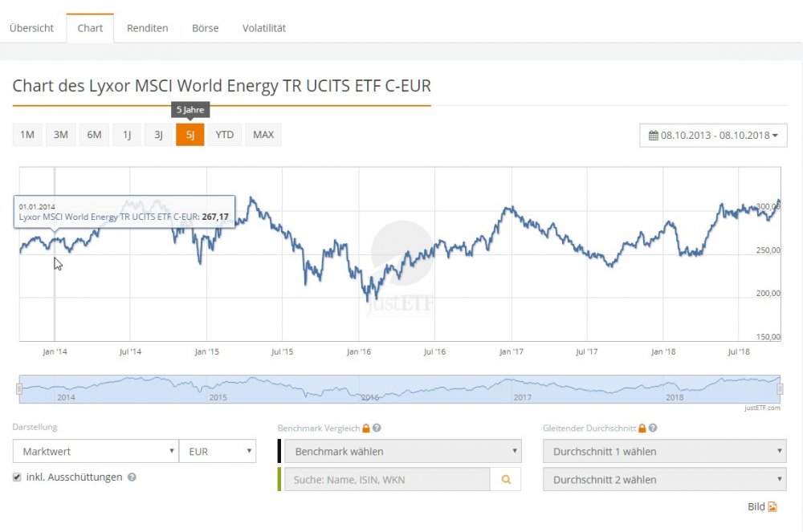Click help icon beside Benchmark Vergleich

(377, 428)
